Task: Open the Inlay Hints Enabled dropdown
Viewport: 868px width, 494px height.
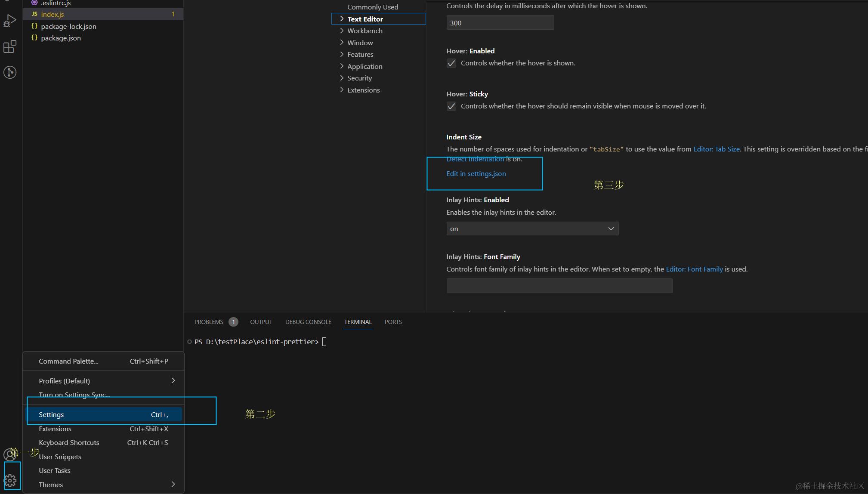Action: [x=532, y=228]
